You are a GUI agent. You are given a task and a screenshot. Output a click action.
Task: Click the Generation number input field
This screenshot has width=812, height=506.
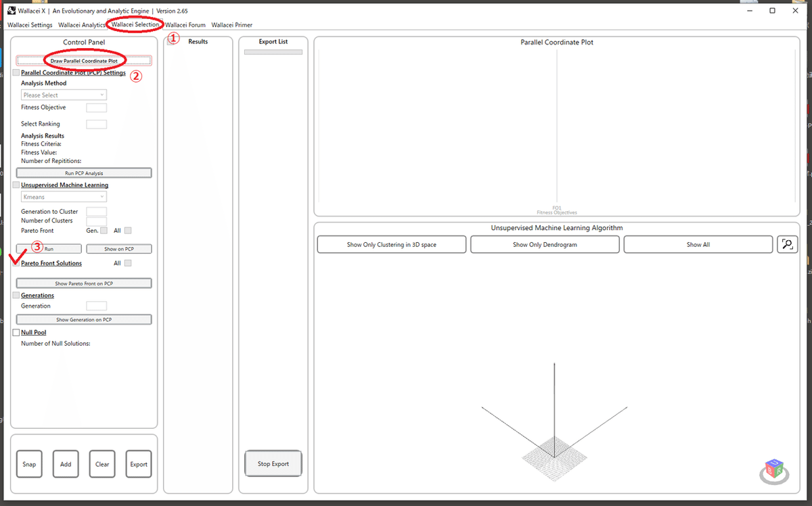pos(96,306)
